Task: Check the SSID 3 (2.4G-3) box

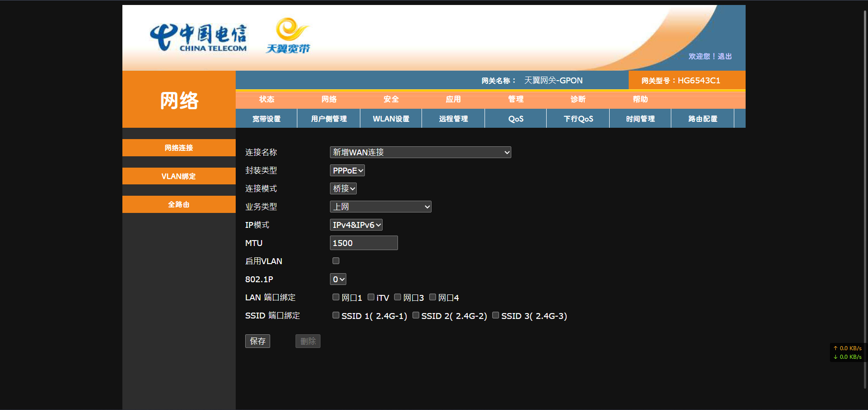Action: point(495,315)
